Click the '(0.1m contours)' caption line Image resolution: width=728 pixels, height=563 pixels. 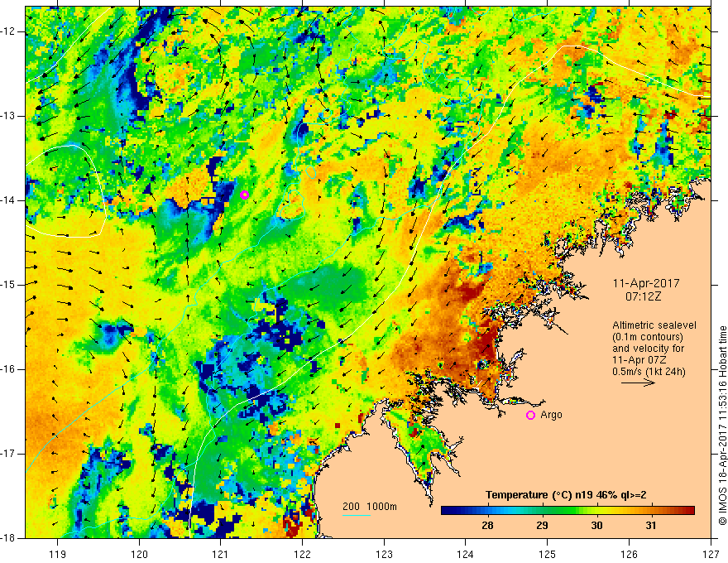point(648,337)
